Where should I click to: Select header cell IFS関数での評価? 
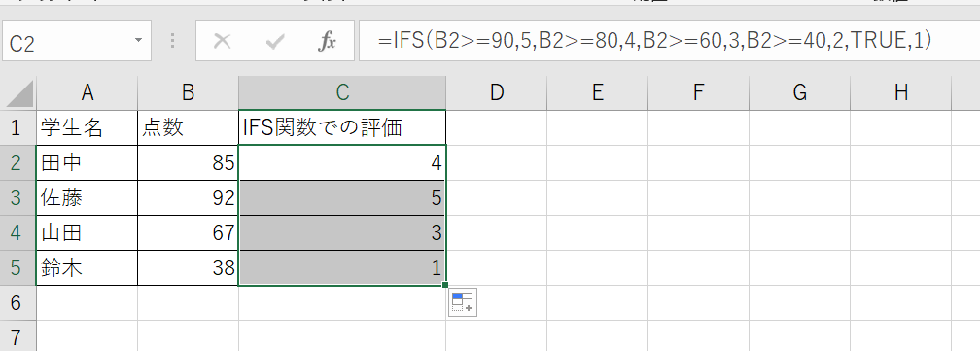[x=342, y=128]
